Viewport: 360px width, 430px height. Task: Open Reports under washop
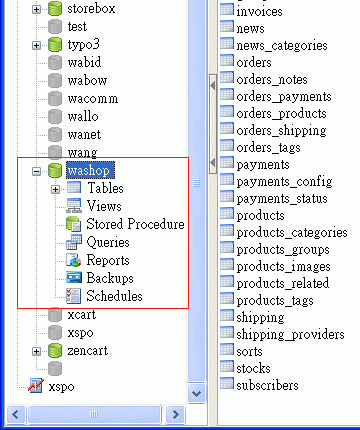click(x=108, y=260)
